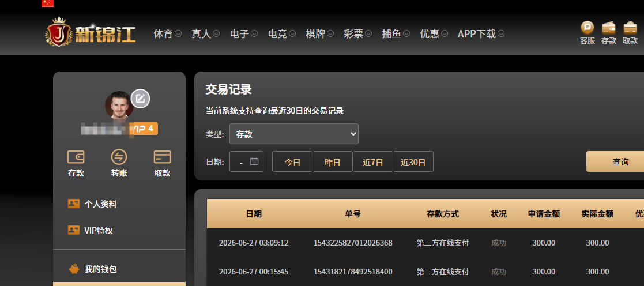Click the edit profile pencil icon

(141, 99)
